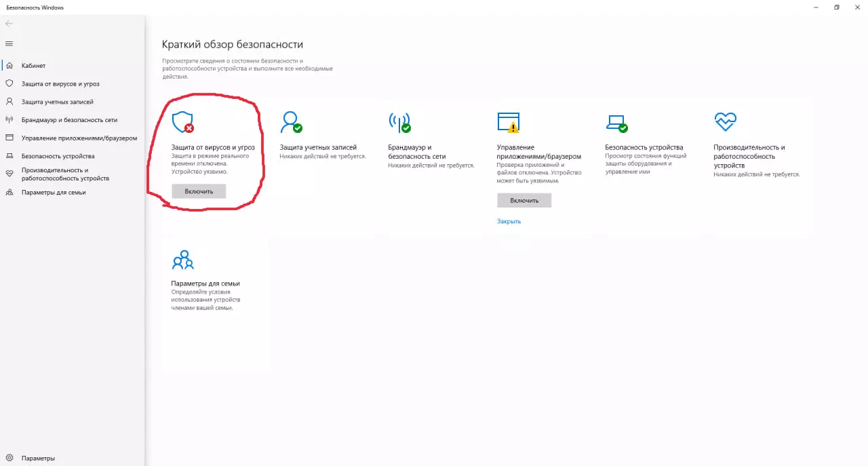
Task: Click text Проверка приложений и файлов отключена
Action: [x=531, y=168]
